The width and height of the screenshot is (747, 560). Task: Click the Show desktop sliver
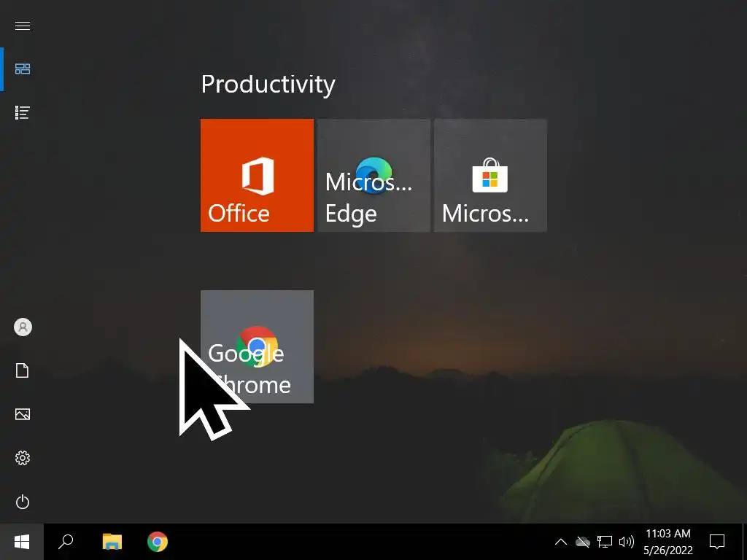tap(745, 542)
